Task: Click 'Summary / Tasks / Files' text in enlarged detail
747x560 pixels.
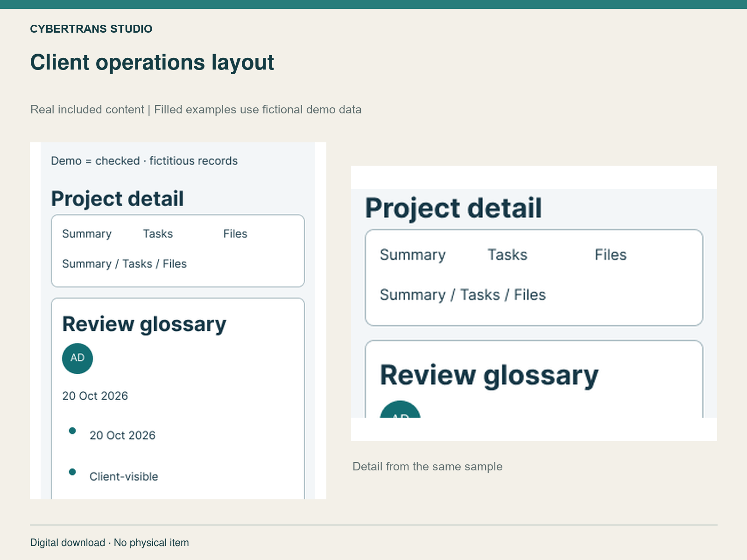Action: [x=463, y=295]
